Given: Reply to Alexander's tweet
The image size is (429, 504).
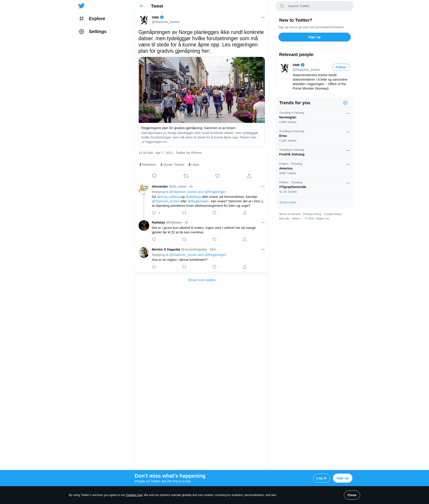Looking at the screenshot, I should click(154, 213).
